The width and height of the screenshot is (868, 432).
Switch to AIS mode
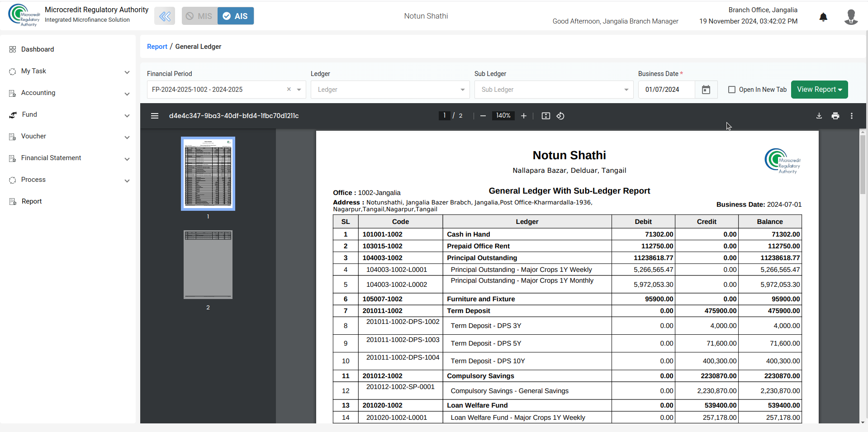pos(236,16)
